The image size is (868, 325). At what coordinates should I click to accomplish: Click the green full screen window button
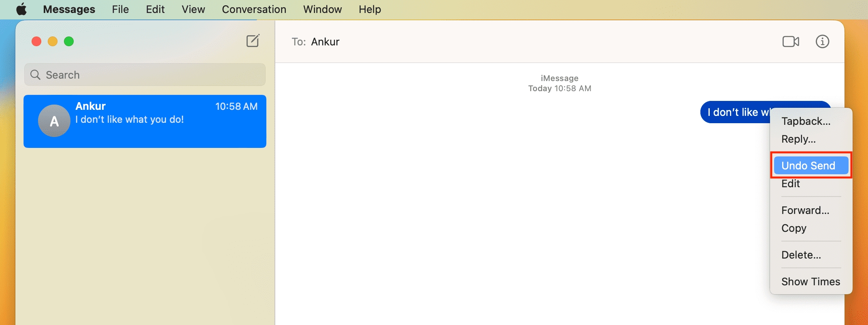pyautogui.click(x=69, y=41)
